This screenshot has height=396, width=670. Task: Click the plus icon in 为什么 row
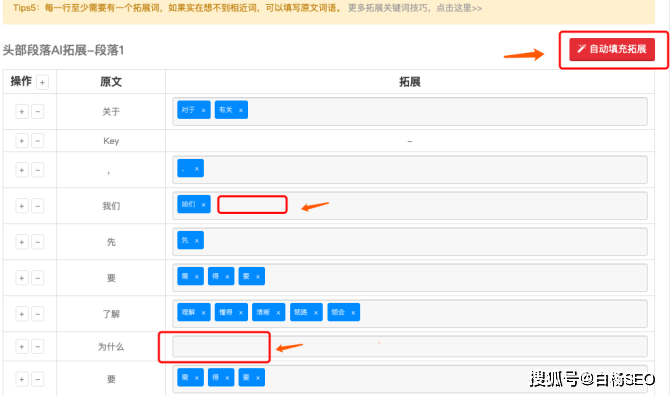point(22,346)
